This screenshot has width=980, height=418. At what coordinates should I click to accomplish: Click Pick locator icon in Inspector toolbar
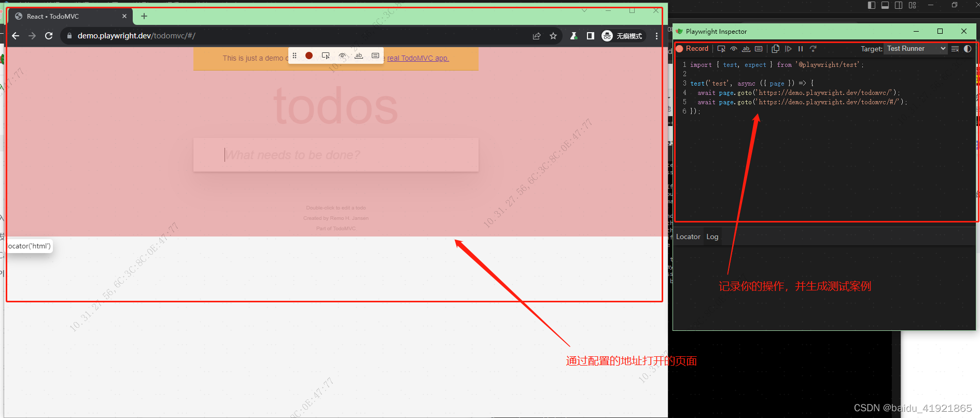pos(721,49)
